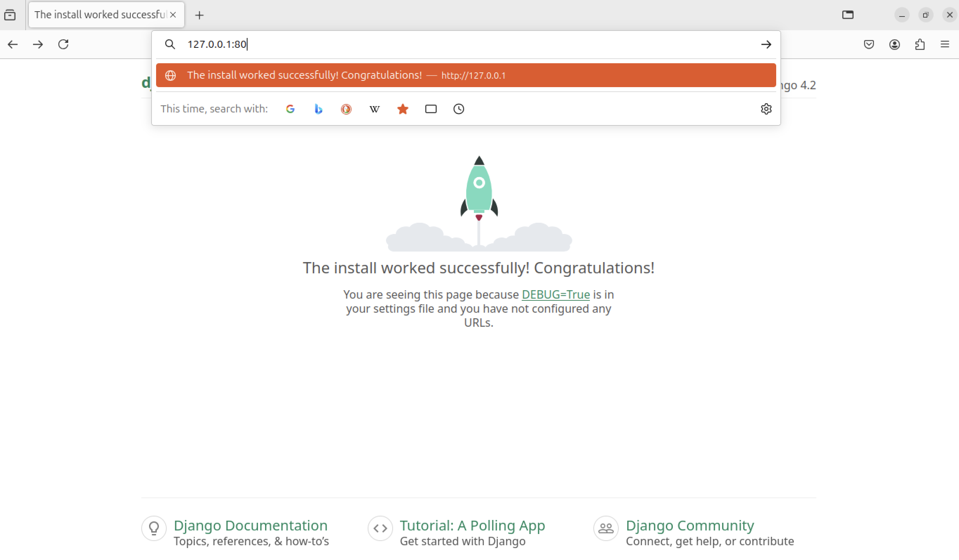
Task: Click the address bar go arrow
Action: pos(766,45)
